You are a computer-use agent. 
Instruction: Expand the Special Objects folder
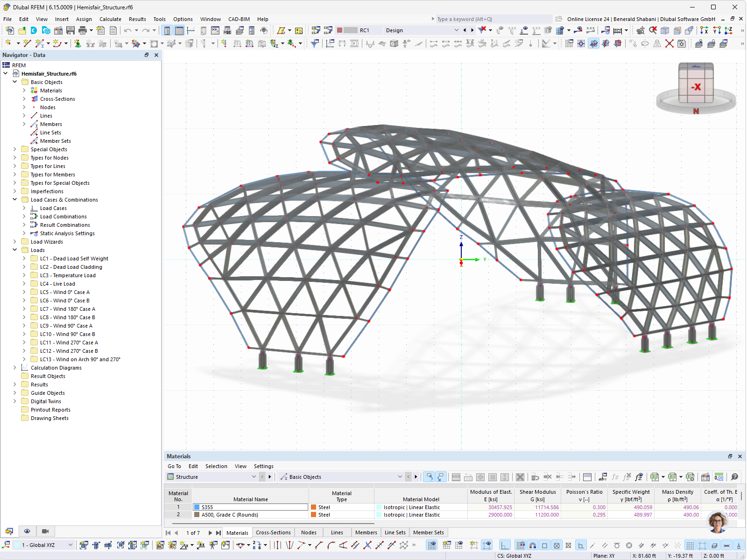[15, 149]
